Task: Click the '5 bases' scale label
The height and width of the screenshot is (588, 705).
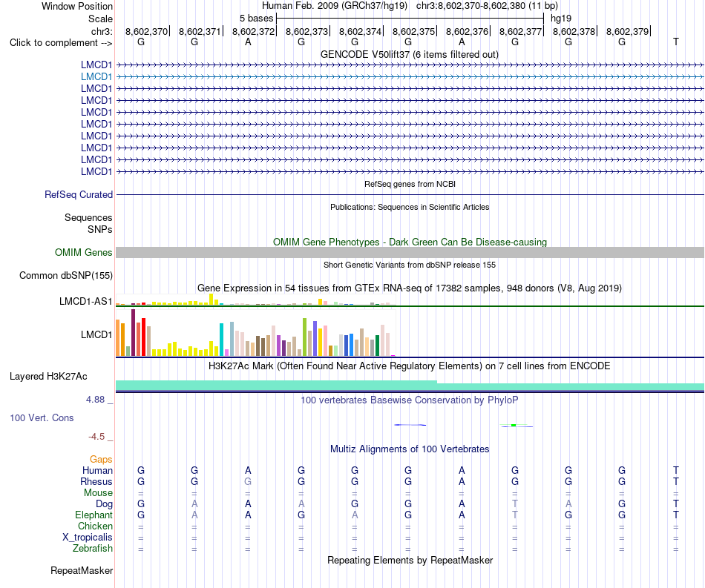Action: [x=256, y=19]
